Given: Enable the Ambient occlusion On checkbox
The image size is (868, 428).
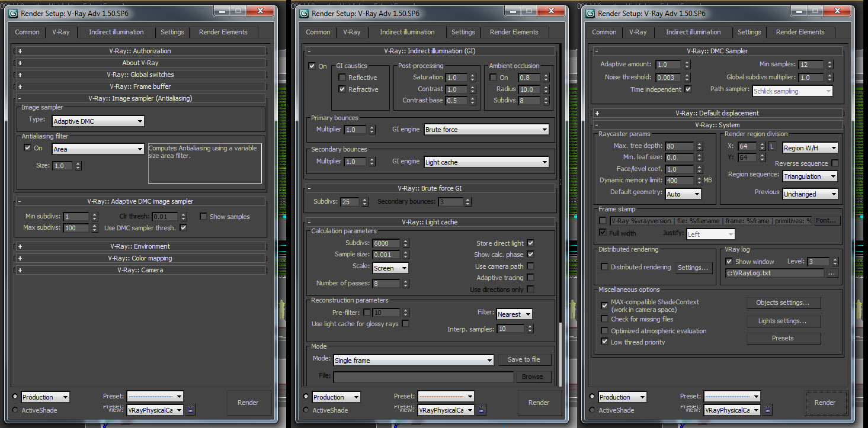Looking at the screenshot, I should [493, 78].
